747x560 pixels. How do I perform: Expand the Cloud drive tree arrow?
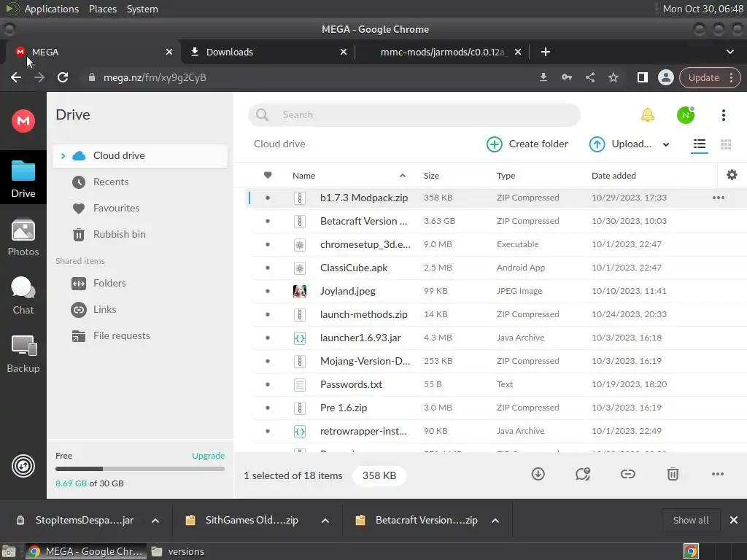[63, 156]
